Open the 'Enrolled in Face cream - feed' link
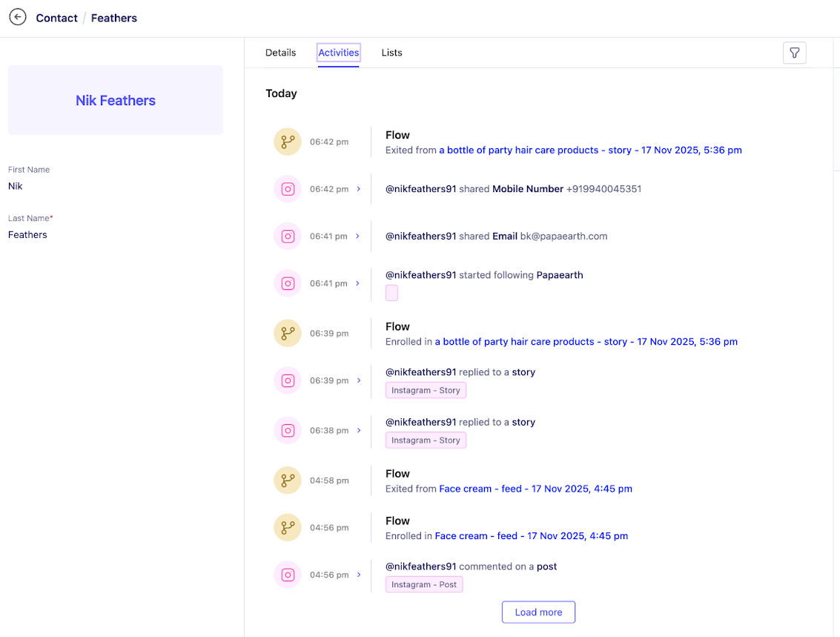This screenshot has height=637, width=840. (x=531, y=535)
